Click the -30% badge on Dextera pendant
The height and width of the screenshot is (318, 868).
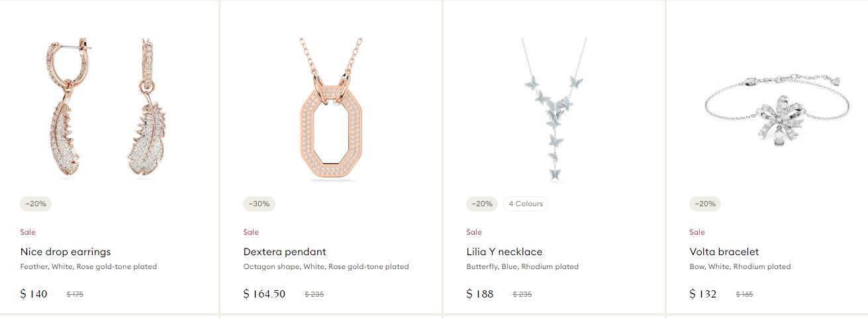(259, 204)
